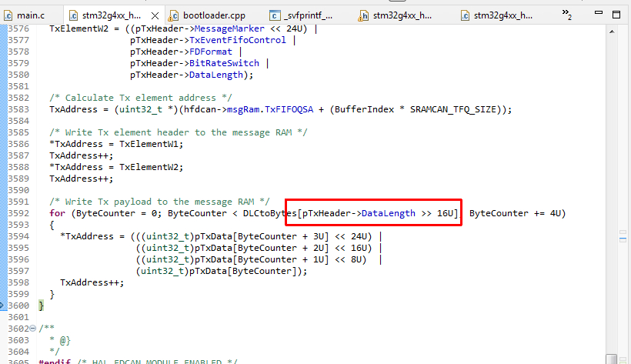Click the overview ruler marker on right
This screenshot has height=364, width=631.
pyautogui.click(x=623, y=239)
